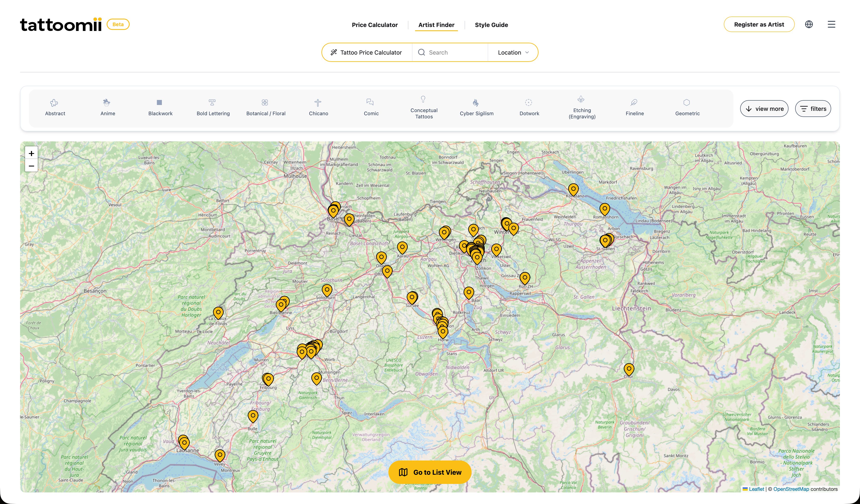Go to Price Calculator tab
Viewport: 860px width, 504px height.
pos(374,24)
